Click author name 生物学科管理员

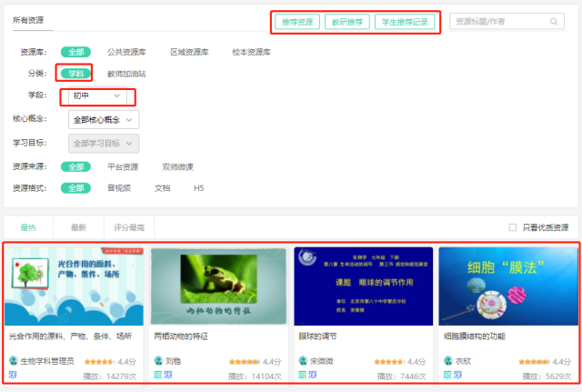[47, 361]
